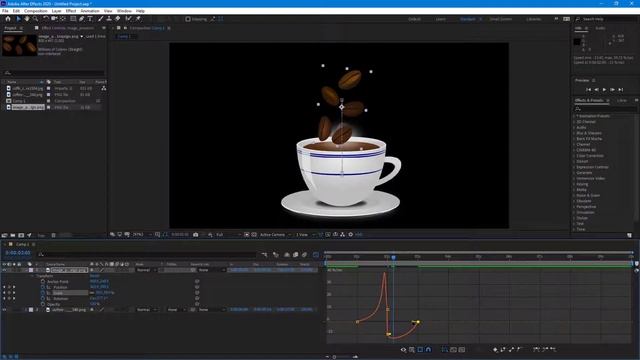Toggle the Position stopwatch
Viewport: 640px width, 360px height.
pyautogui.click(x=43, y=287)
